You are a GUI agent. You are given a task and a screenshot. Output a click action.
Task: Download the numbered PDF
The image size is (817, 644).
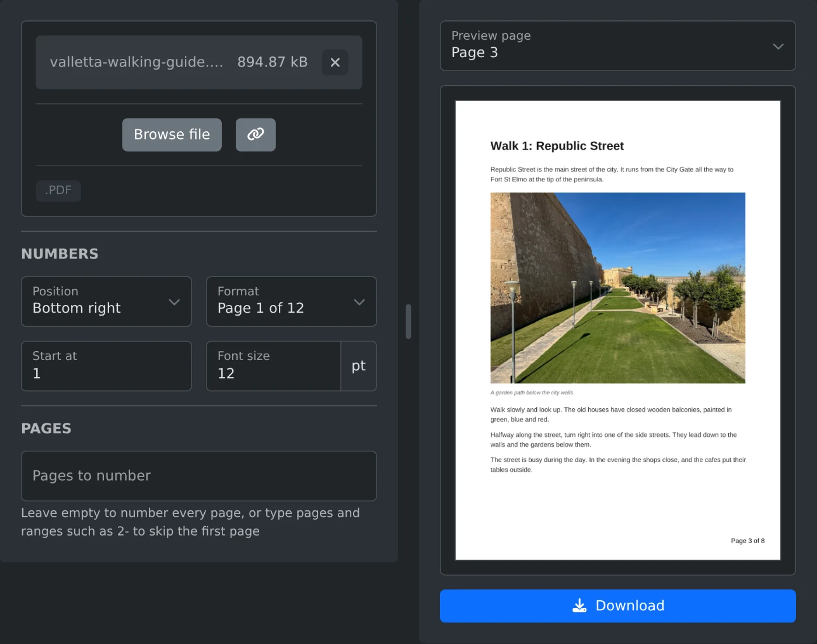[618, 606]
